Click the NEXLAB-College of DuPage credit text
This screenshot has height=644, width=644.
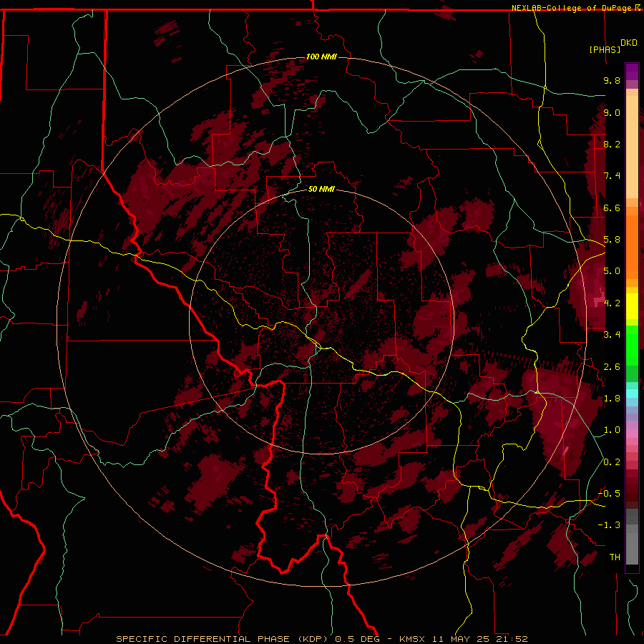[x=572, y=8]
